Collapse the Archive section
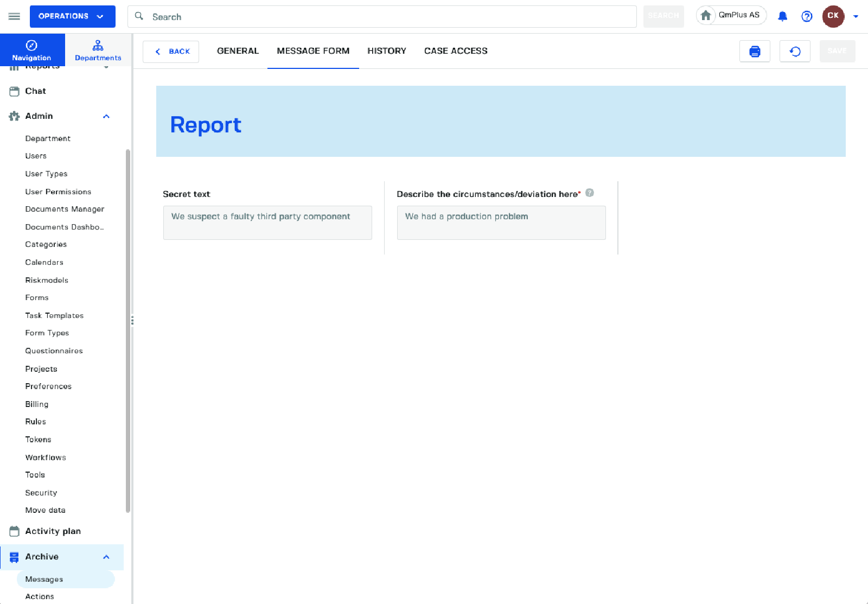 (106, 557)
